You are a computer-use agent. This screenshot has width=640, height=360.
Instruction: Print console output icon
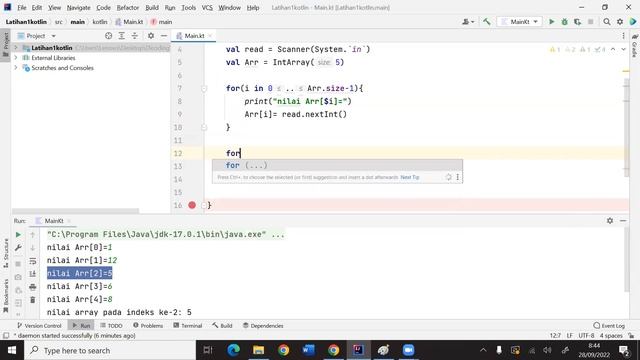coord(33,287)
